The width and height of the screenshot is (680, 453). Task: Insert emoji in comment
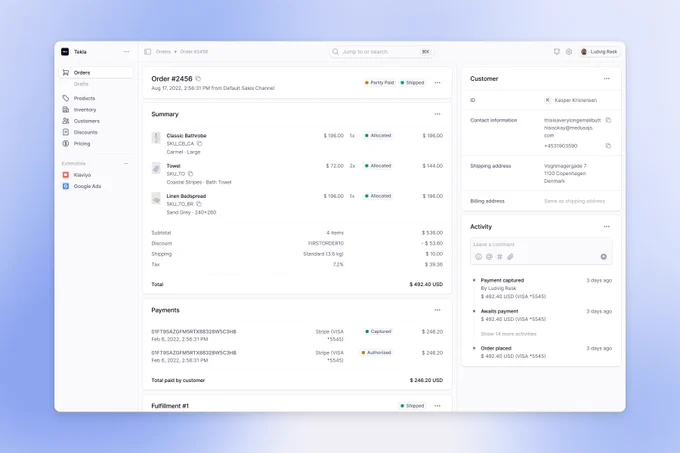click(x=478, y=257)
